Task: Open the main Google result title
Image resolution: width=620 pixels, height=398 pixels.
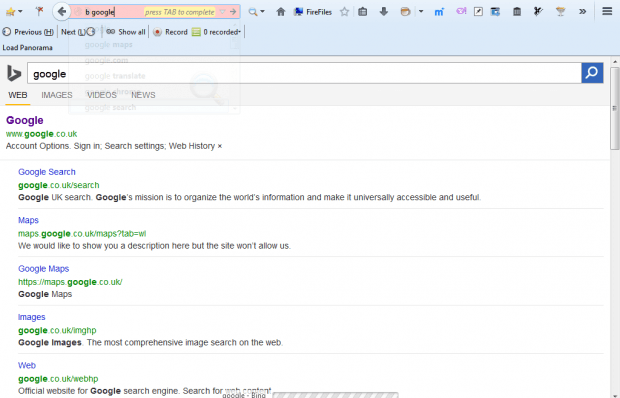Action: (25, 120)
